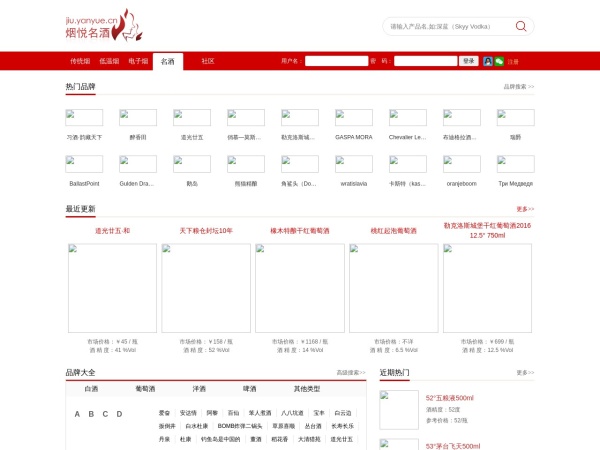Click the 瑞爵 brand name
This screenshot has width=600, height=450.
[515, 137]
